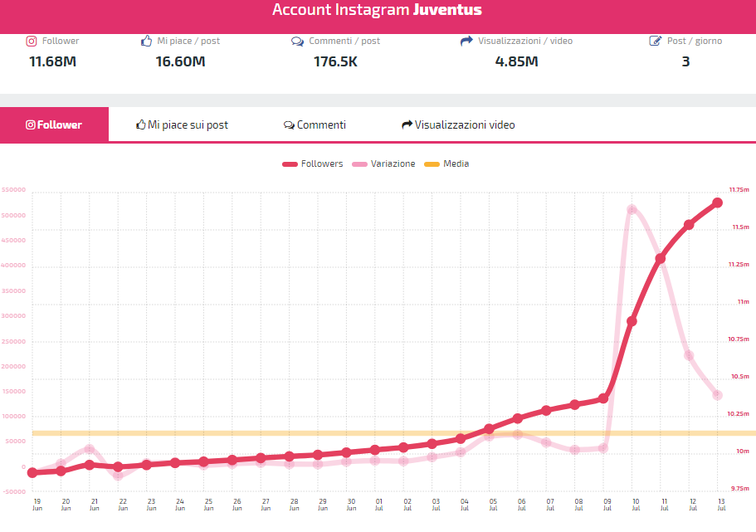Select the Follower tab
Screen dimensions: 756x532
point(54,125)
